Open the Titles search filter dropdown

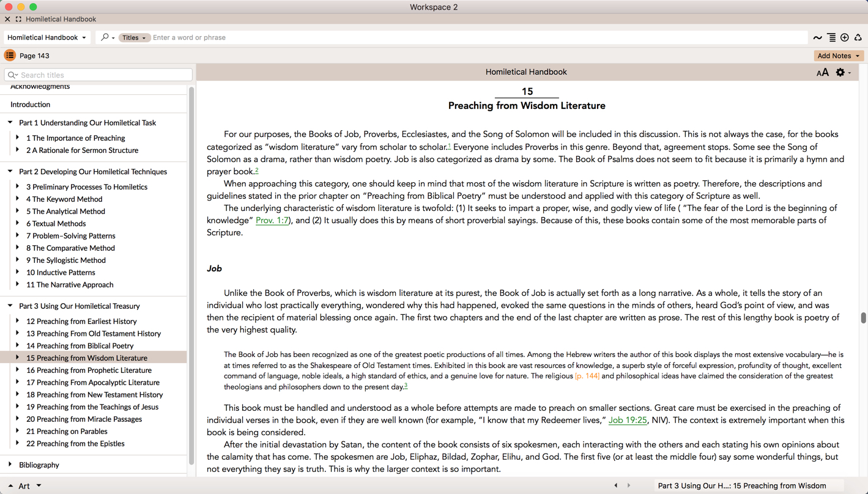[x=134, y=38]
